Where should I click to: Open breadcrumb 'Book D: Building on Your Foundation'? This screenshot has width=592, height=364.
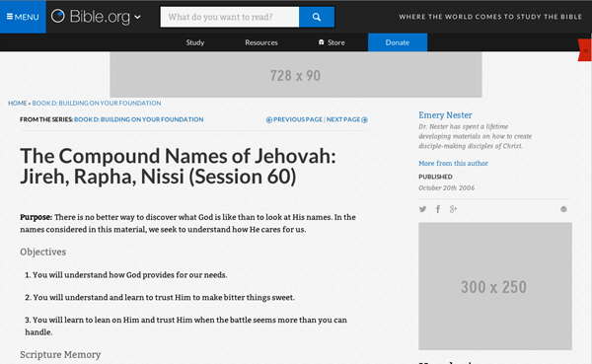[x=97, y=103]
